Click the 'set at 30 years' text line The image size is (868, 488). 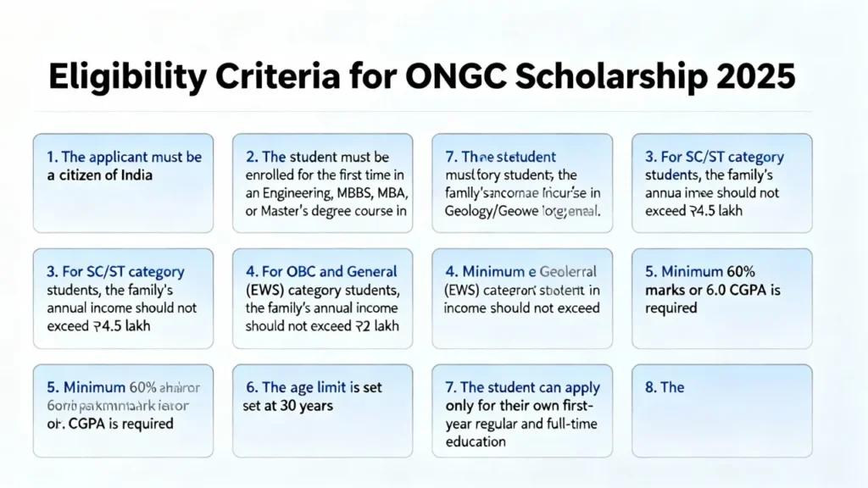(287, 405)
